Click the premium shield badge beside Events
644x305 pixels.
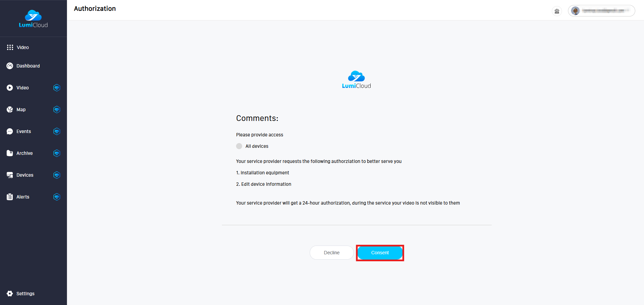coord(57,131)
